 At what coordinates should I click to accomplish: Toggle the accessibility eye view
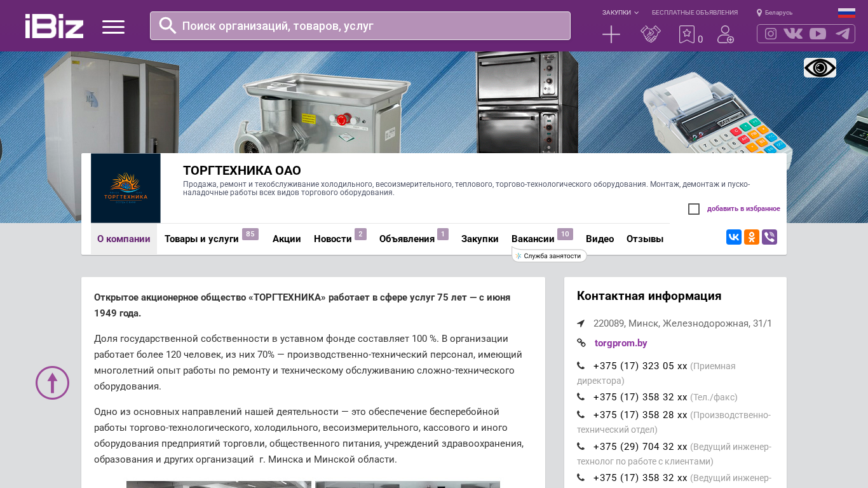(820, 67)
